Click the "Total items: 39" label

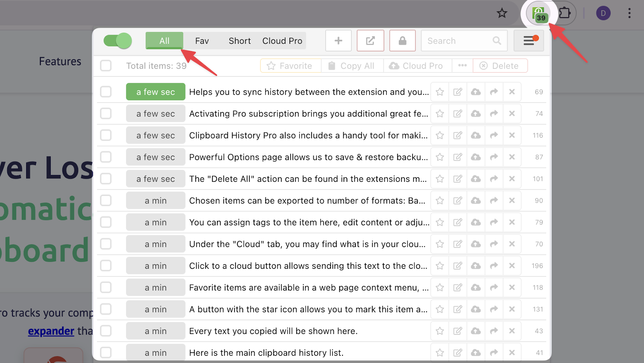[x=156, y=66]
